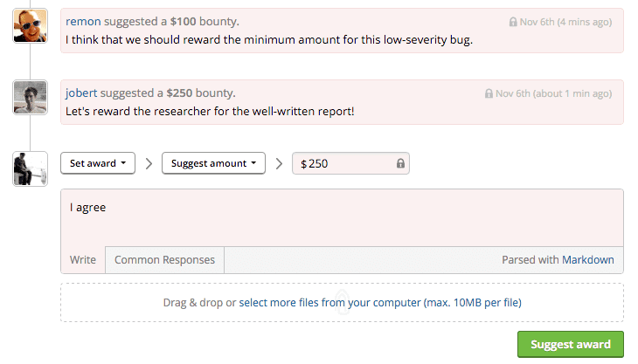
Task: Open the Suggest amount dropdown
Action: (x=213, y=163)
